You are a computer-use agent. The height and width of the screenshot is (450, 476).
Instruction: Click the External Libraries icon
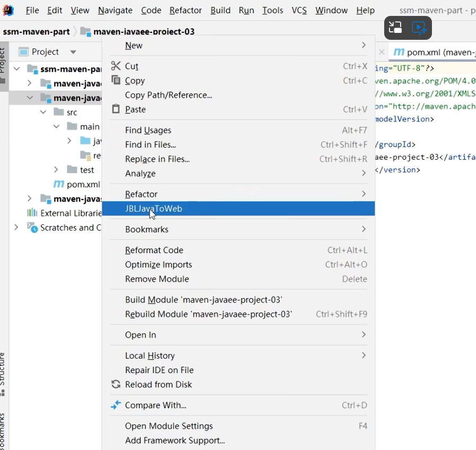pyautogui.click(x=32, y=213)
